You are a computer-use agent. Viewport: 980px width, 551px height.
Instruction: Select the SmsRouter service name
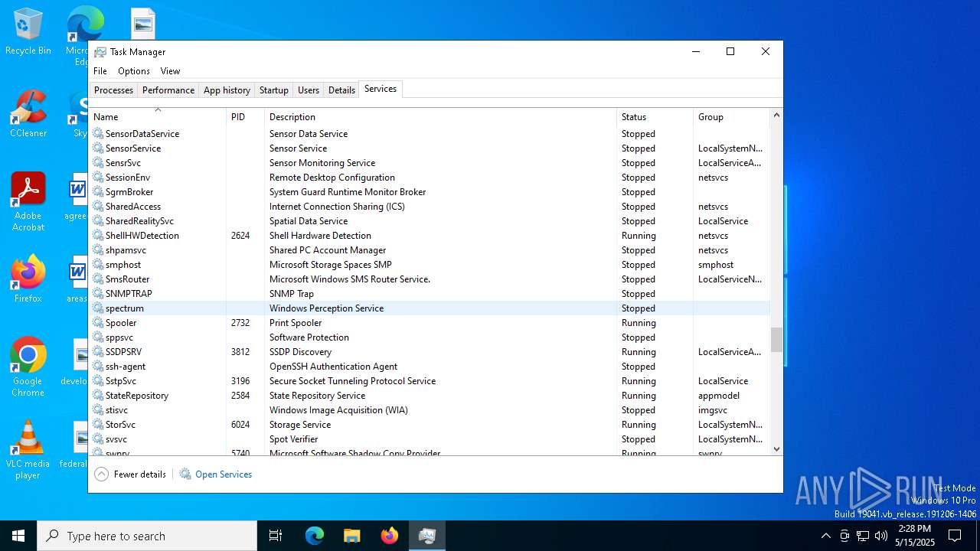128,279
